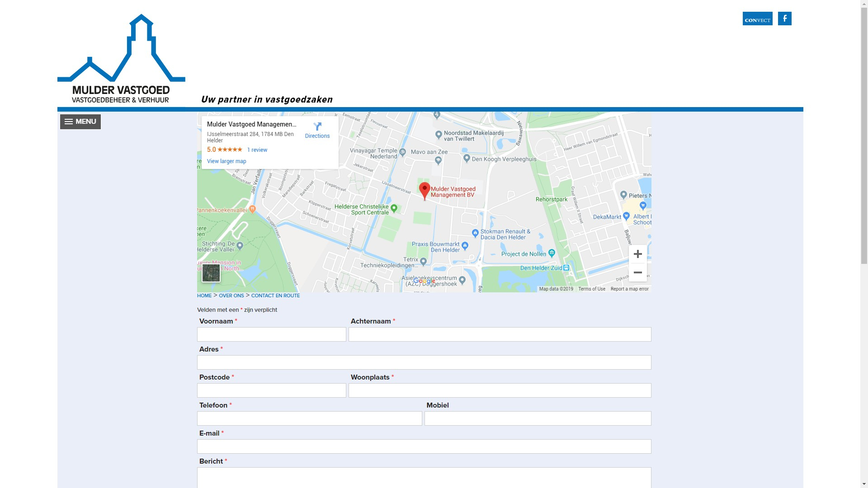Screen dimensions: 868x488
Task: Zoom out of the map with minus button
Action: pyautogui.click(x=637, y=272)
